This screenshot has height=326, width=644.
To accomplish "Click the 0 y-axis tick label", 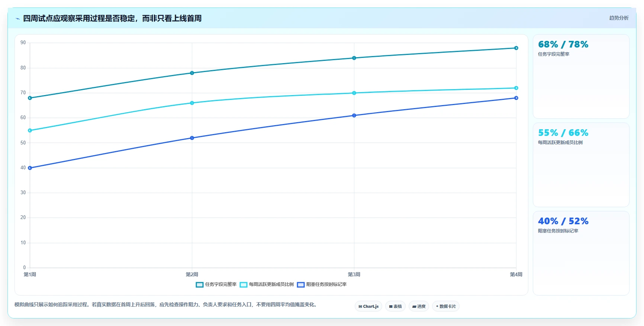I will (25, 268).
